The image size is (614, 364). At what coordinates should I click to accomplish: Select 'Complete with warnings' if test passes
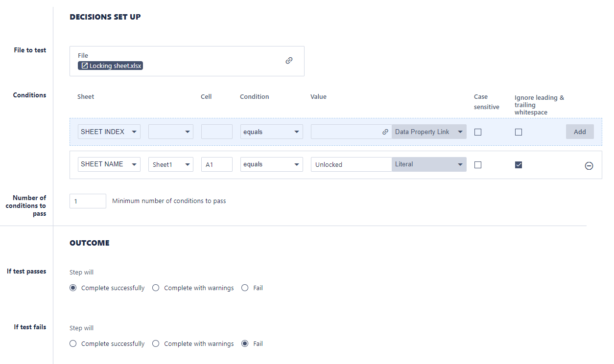tap(156, 288)
